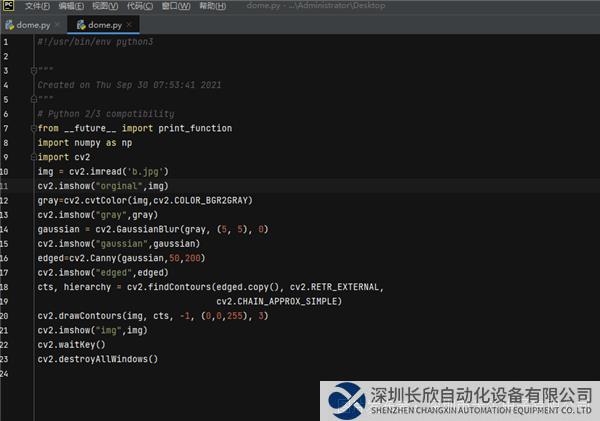Click the fold end marker at line 9
The image size is (600, 421).
(32, 157)
